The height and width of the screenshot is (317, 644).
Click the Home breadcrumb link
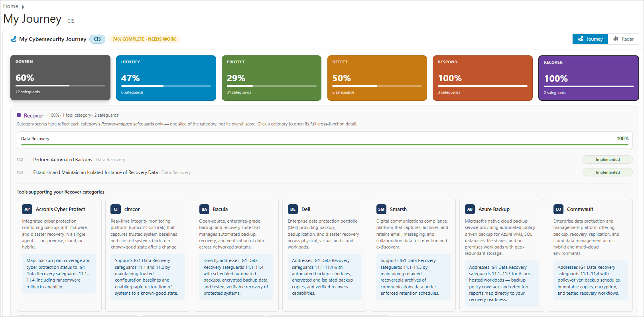pyautogui.click(x=11, y=6)
